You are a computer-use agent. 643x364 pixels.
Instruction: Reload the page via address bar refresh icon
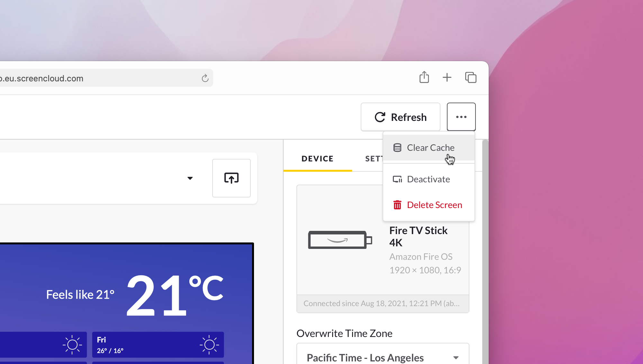point(205,78)
